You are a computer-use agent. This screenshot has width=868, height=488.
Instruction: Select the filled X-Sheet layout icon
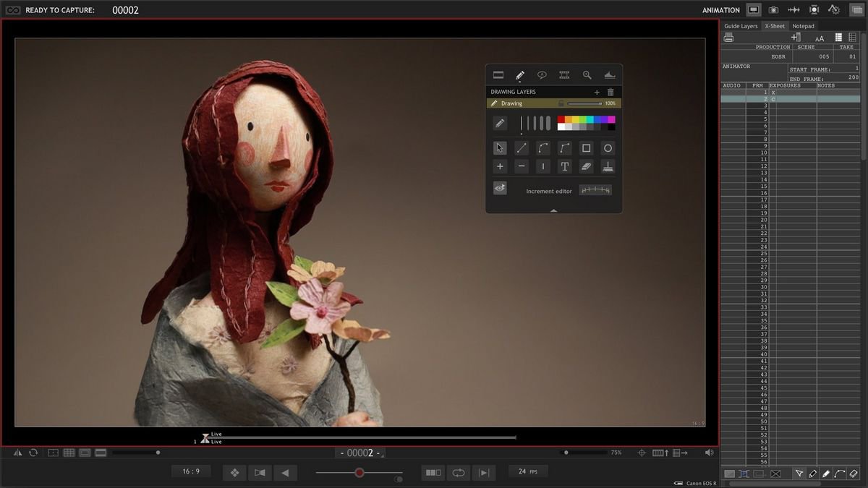[838, 38]
